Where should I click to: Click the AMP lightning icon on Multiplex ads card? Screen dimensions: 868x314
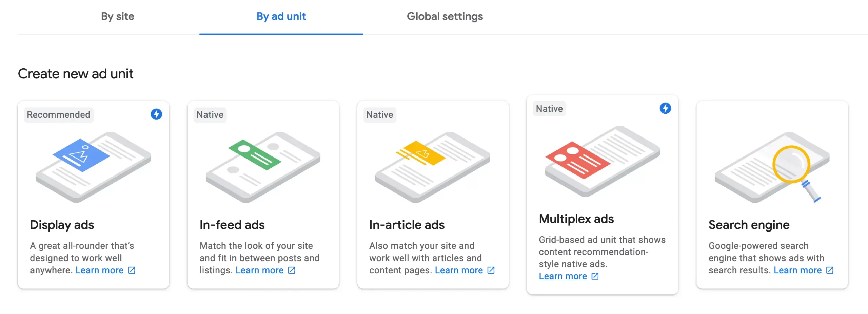[x=665, y=108]
